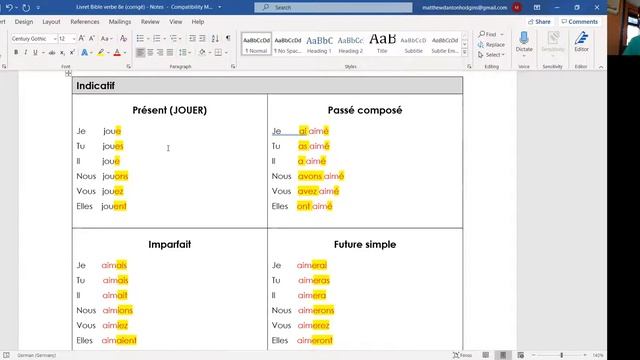Viewport: 640px width, 360px height.
Task: Toggle italic formatting
Action: click(25, 52)
